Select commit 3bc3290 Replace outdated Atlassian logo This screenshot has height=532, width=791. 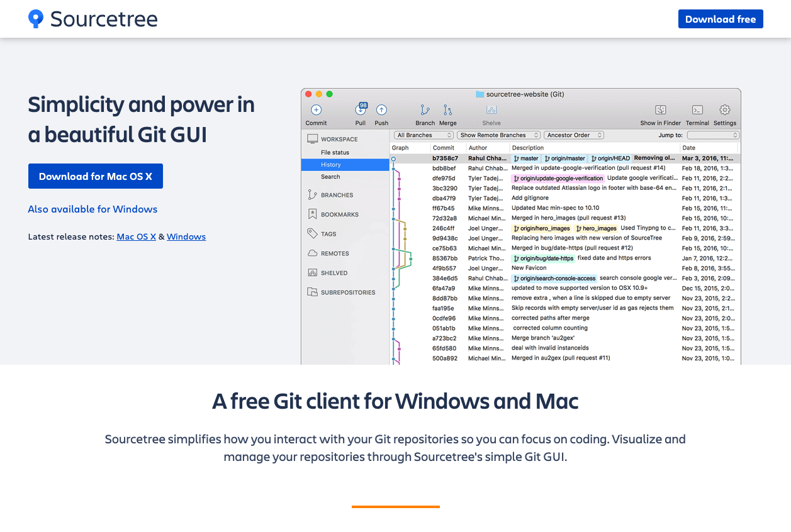point(565,188)
